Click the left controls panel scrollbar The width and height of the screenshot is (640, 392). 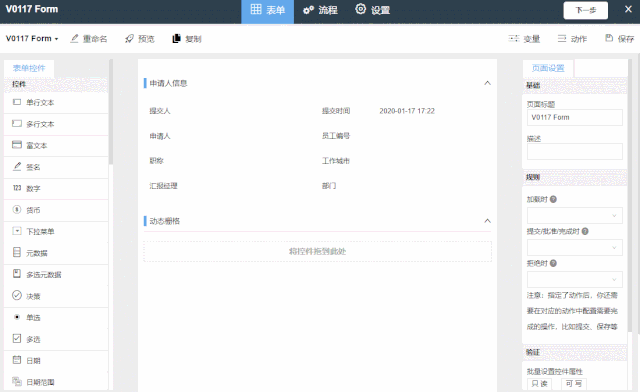[111, 112]
